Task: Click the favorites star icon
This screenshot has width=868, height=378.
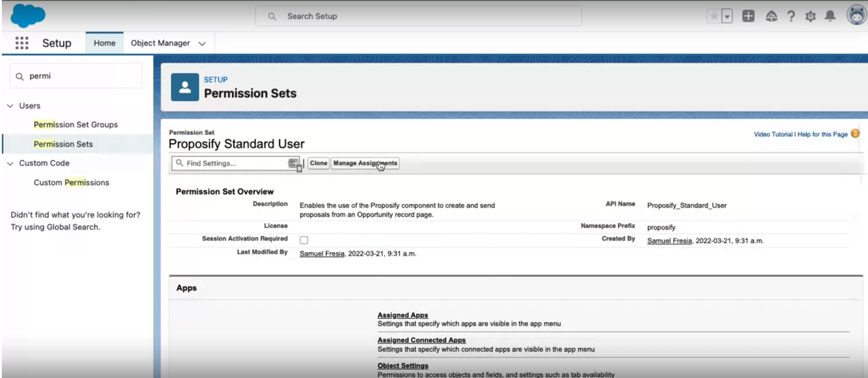Action: (x=714, y=16)
